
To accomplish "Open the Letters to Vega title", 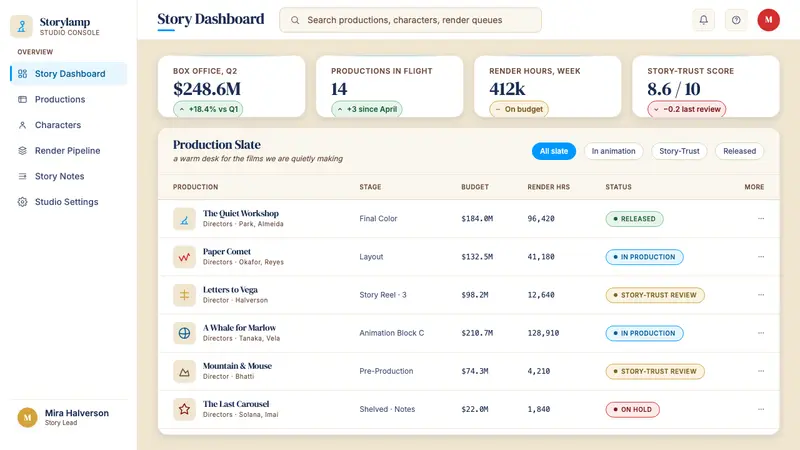I will tap(230, 290).
